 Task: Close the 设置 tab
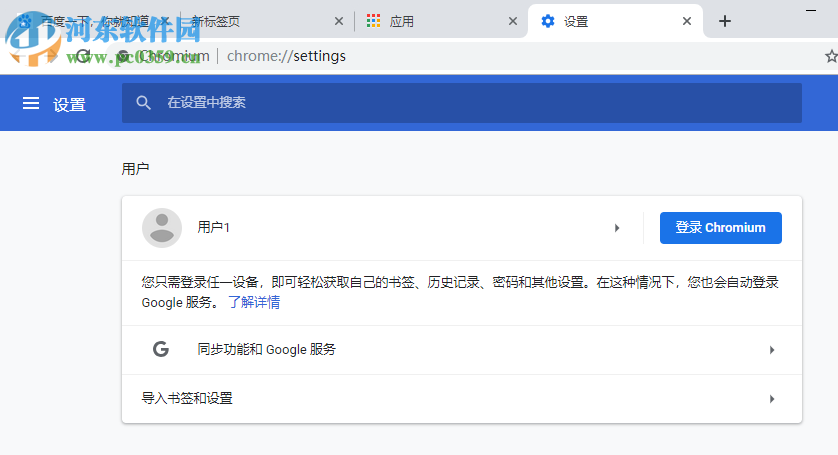687,21
